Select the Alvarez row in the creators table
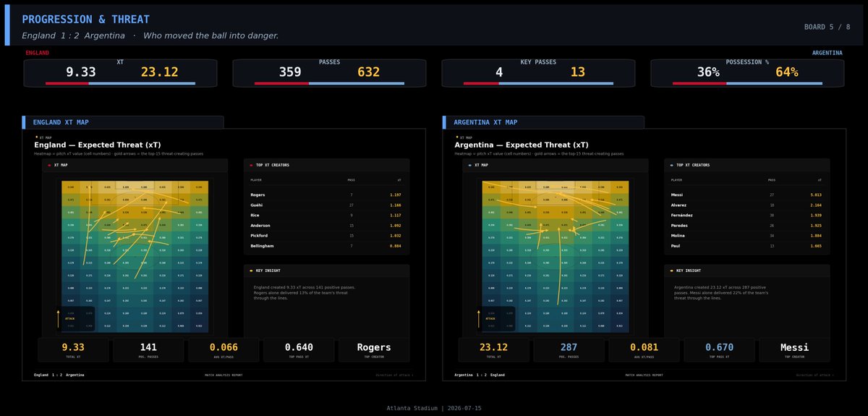 747,205
